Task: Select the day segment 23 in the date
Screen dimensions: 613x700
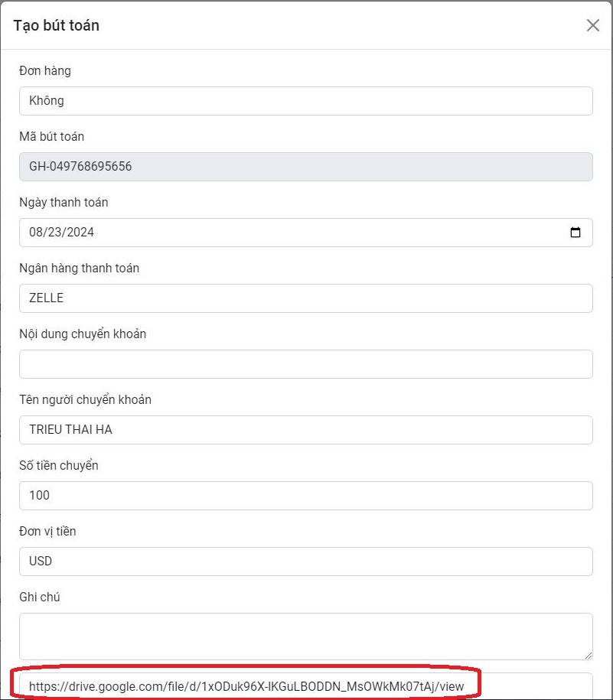Action: point(54,233)
